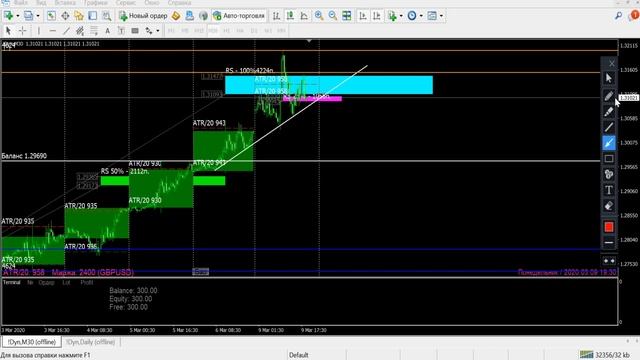Viewport: 640px width, 360px height.
Task: Select the equidistant channel tool
Action: 80,31
